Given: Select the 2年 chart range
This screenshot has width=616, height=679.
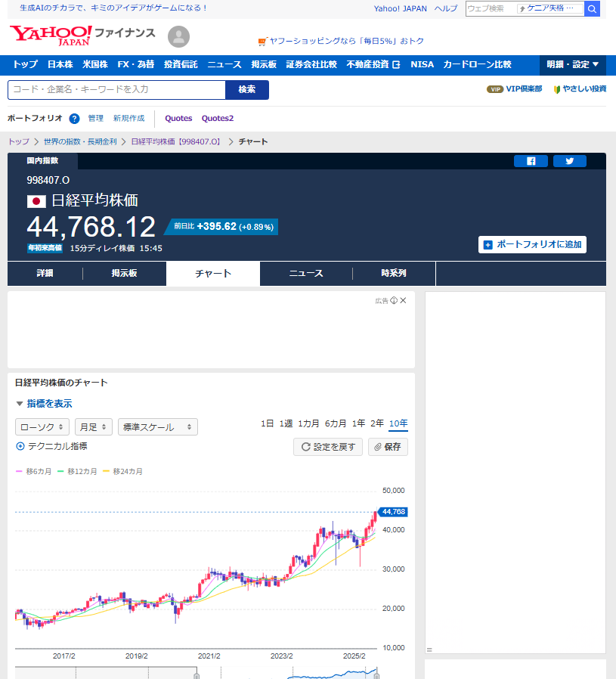Looking at the screenshot, I should (377, 423).
